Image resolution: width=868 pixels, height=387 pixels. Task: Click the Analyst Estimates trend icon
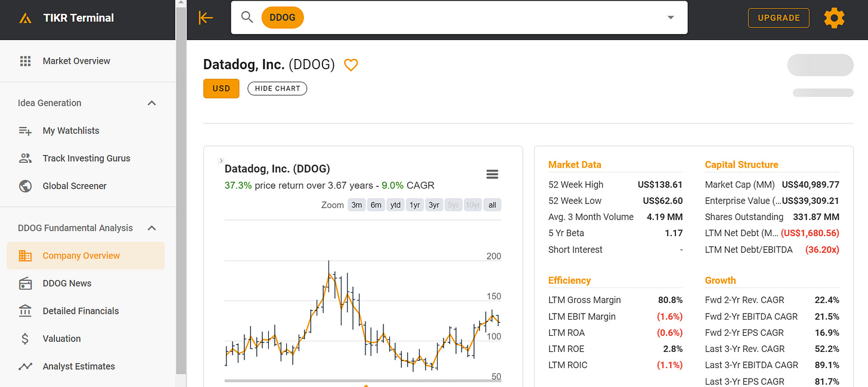[25, 366]
